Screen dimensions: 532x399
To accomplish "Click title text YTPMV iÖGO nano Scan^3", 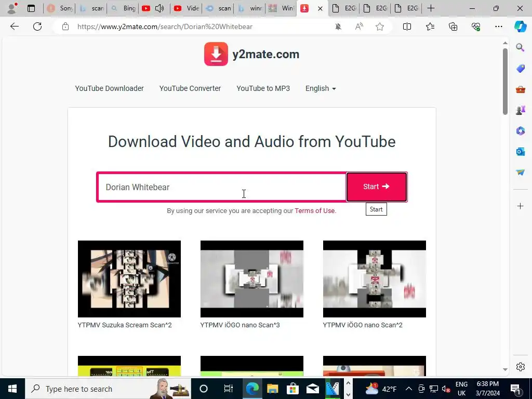I will point(240,325).
